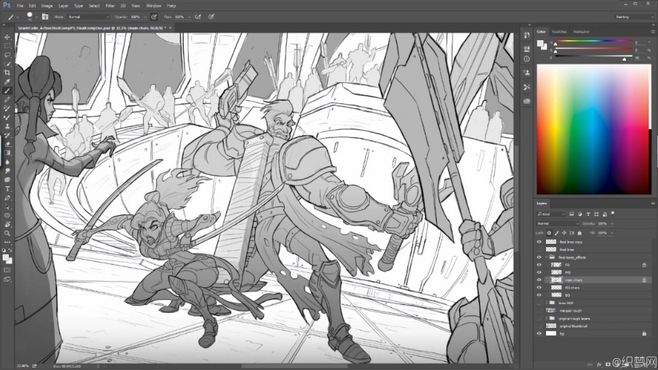The height and width of the screenshot is (370, 658).
Task: Select the Eraser tool
Action: (7, 144)
